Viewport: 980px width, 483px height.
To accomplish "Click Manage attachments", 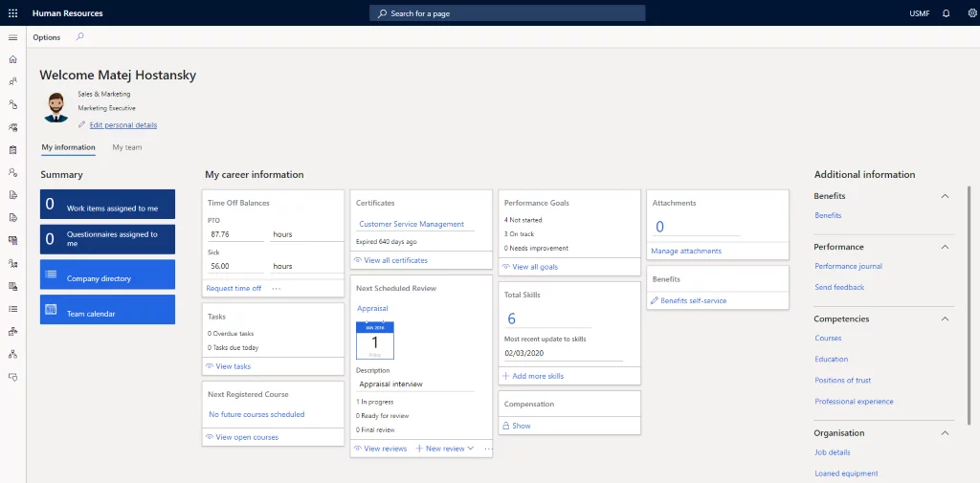I will click(x=686, y=251).
